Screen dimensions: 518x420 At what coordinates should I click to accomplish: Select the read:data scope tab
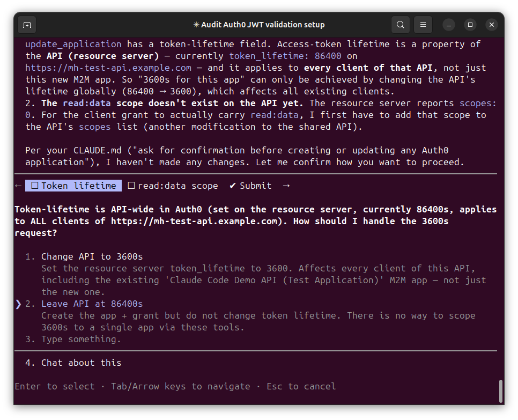tap(173, 186)
